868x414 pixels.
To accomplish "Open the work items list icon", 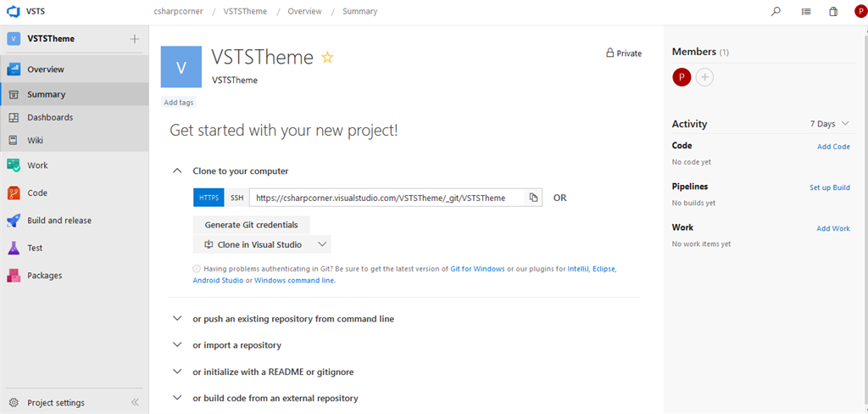I will click(x=805, y=12).
